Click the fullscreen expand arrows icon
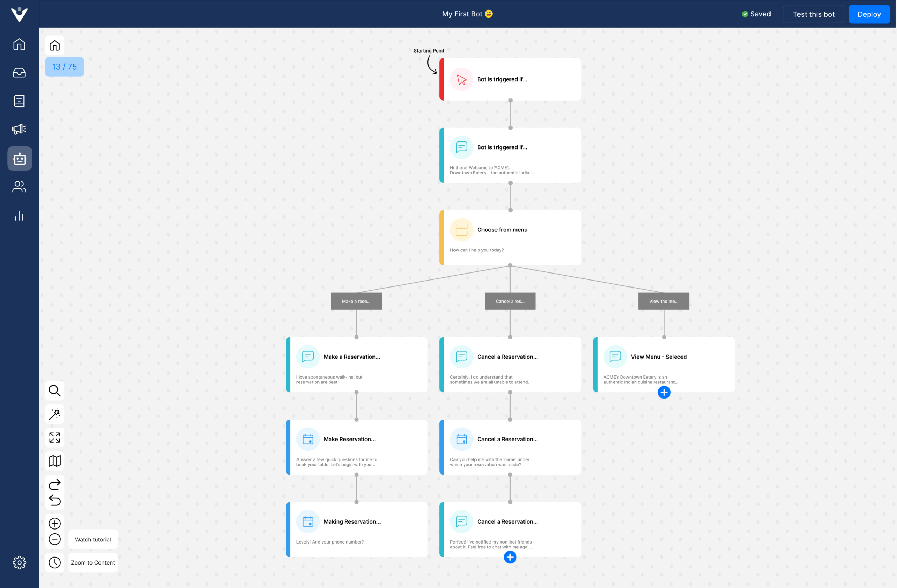This screenshot has width=897, height=588. tap(55, 437)
